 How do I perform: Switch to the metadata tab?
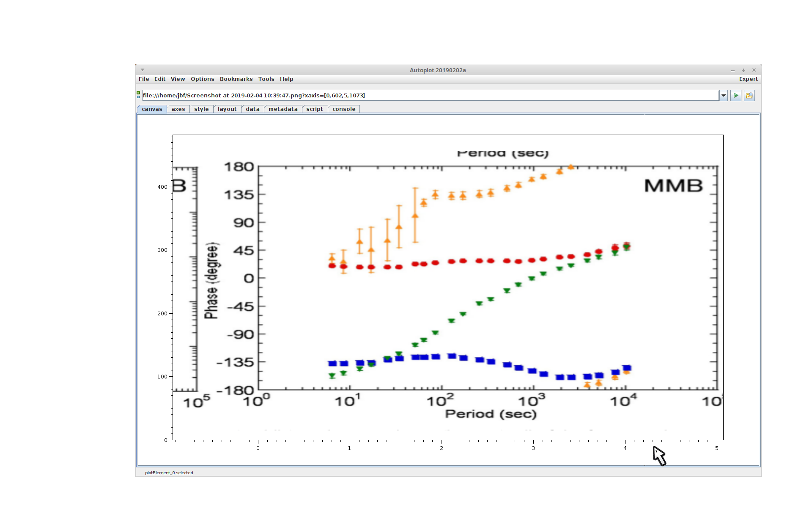click(283, 109)
